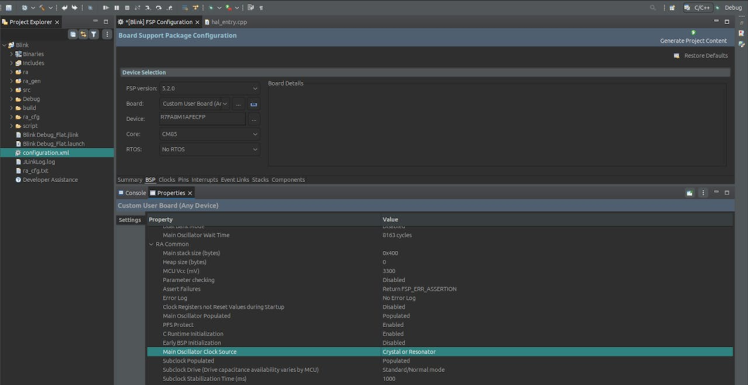The width and height of the screenshot is (748, 385).
Task: Click Link with Editor icon in Project Explorer
Action: [83, 34]
